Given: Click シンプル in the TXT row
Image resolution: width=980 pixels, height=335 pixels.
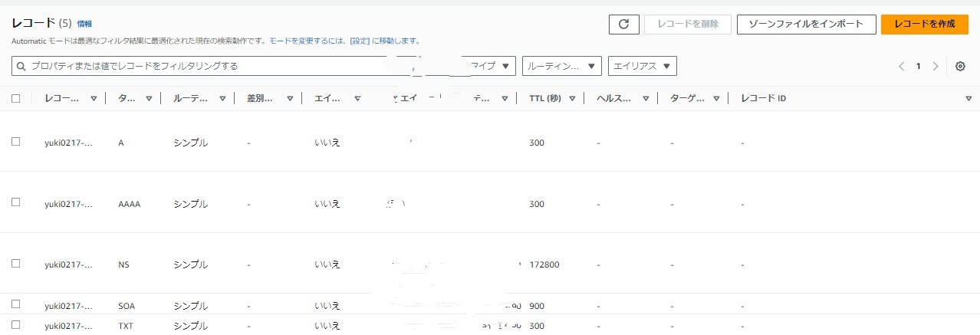Looking at the screenshot, I should [x=190, y=326].
